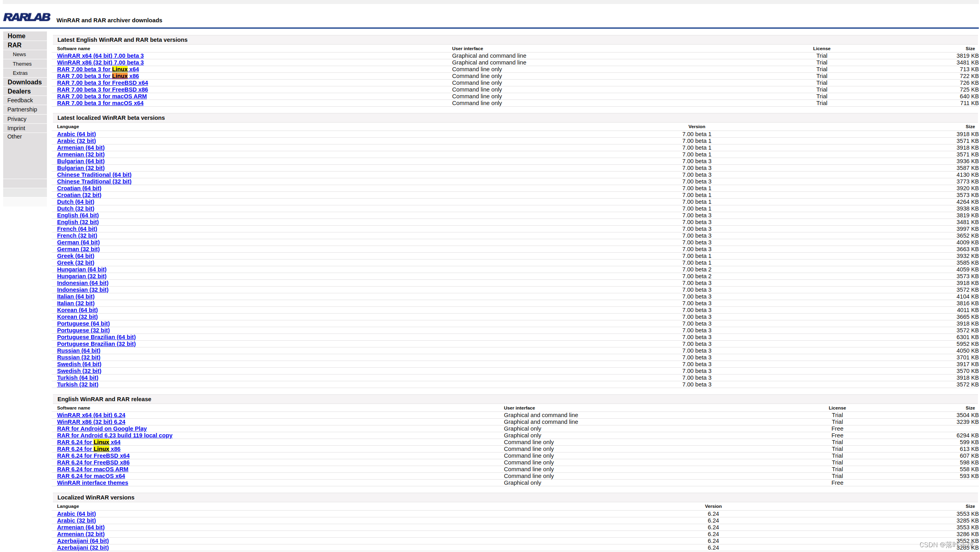Open Bulgarian (64 bit) beta link
The width and height of the screenshot is (980, 552).
point(81,161)
